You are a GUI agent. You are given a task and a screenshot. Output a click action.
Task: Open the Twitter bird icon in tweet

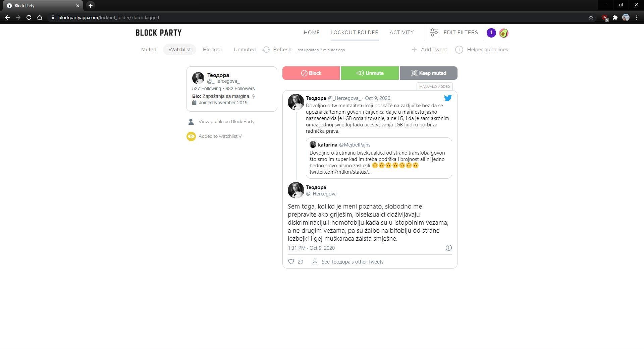448,98
